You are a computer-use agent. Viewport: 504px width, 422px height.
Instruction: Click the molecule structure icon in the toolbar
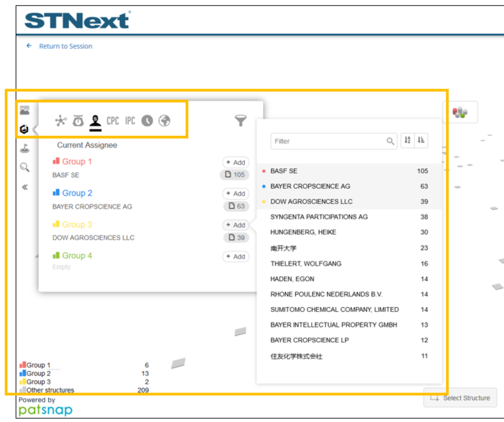(61, 121)
